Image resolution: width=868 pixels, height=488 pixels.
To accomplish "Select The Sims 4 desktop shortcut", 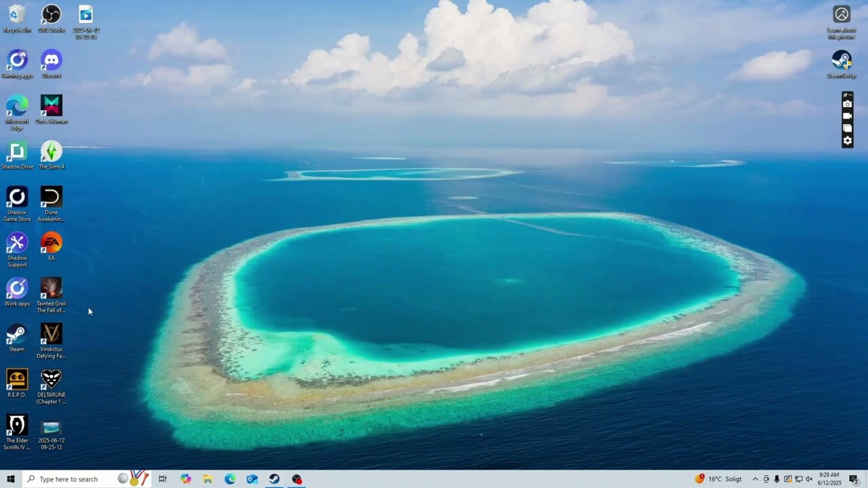I will tap(52, 155).
